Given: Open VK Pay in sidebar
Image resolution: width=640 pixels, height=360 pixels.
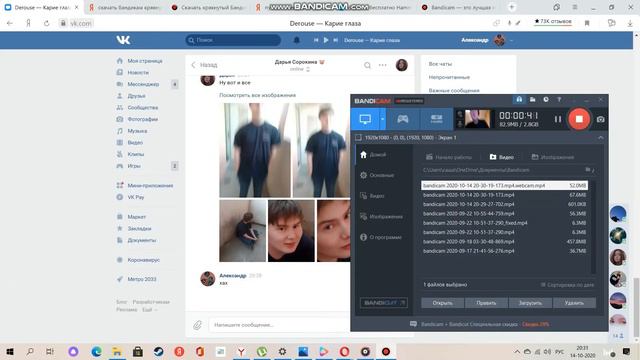Looking at the screenshot, I should [x=130, y=197].
